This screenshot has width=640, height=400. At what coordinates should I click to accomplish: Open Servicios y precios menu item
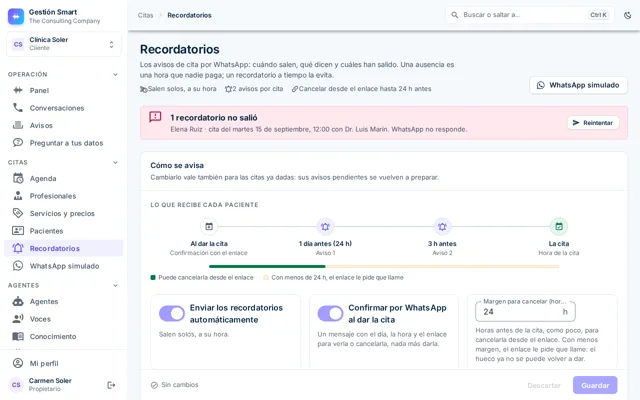[63, 213]
